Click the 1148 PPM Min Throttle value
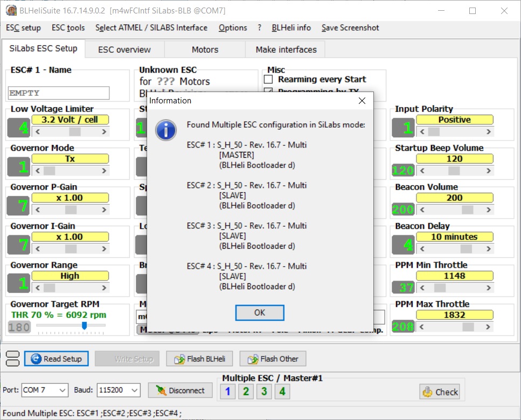 455,276
